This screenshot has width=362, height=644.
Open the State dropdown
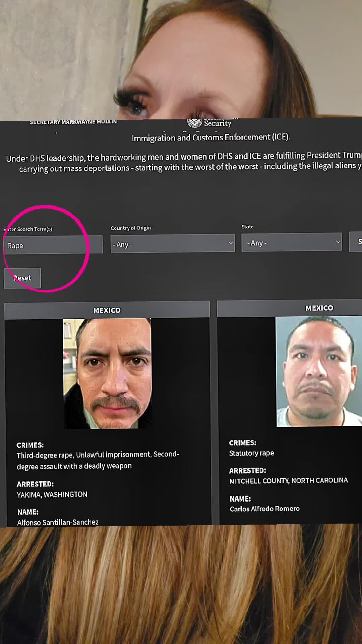[x=292, y=242]
